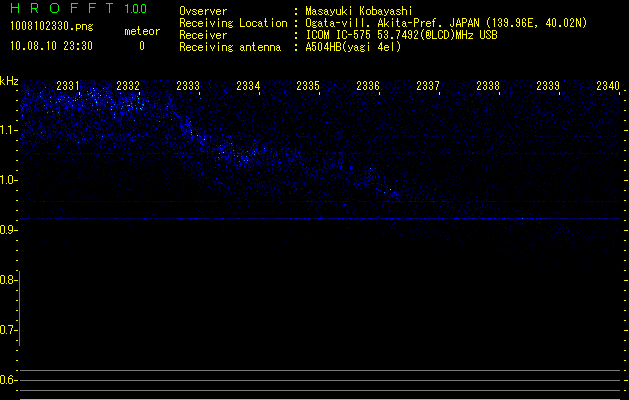Click the kHz axis unit label
Screen dimensions: 629x400
[9, 81]
